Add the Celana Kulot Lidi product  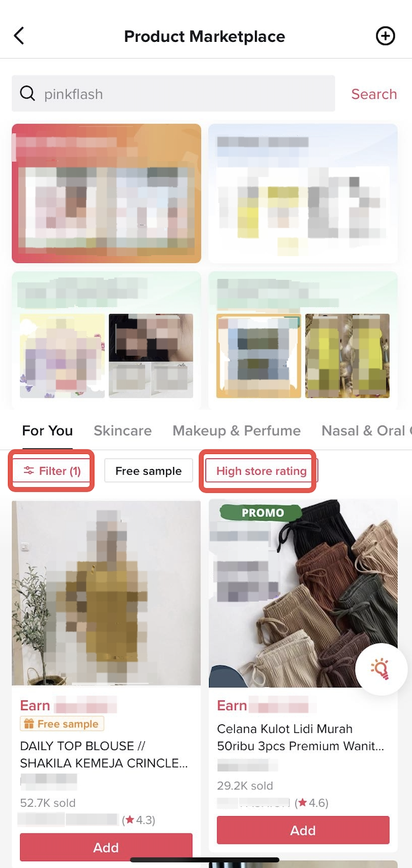303,830
